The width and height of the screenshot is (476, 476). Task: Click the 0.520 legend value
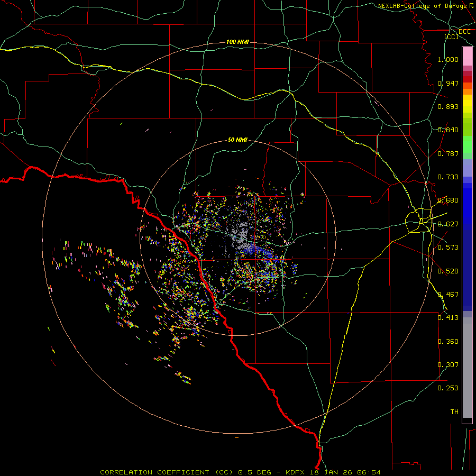click(448, 271)
